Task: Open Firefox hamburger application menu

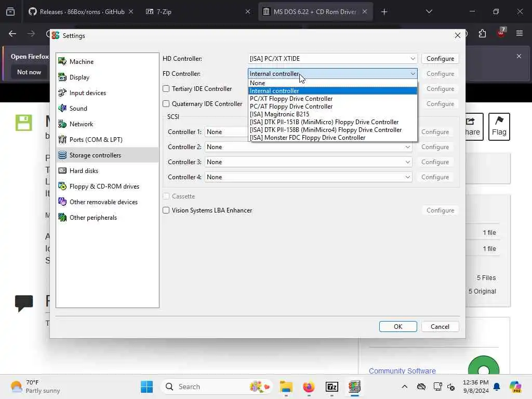Action: click(x=520, y=34)
